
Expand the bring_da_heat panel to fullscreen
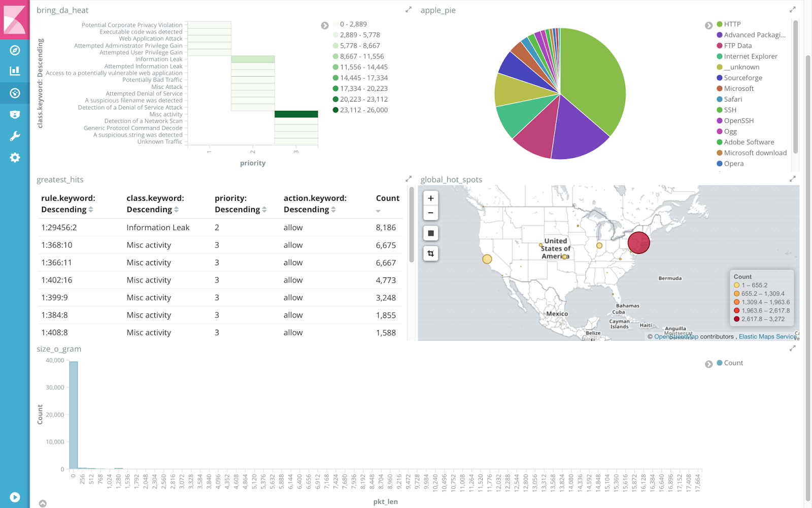(409, 9)
